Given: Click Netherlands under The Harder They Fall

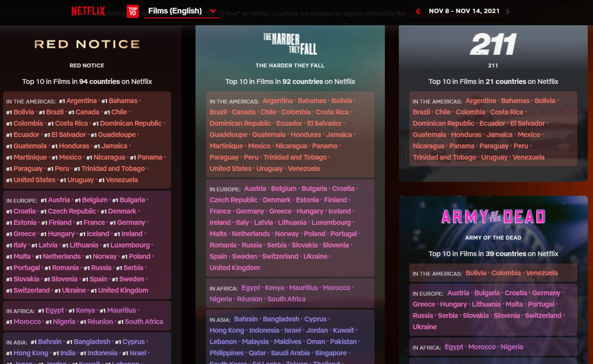Looking at the screenshot, I should pyautogui.click(x=251, y=234).
